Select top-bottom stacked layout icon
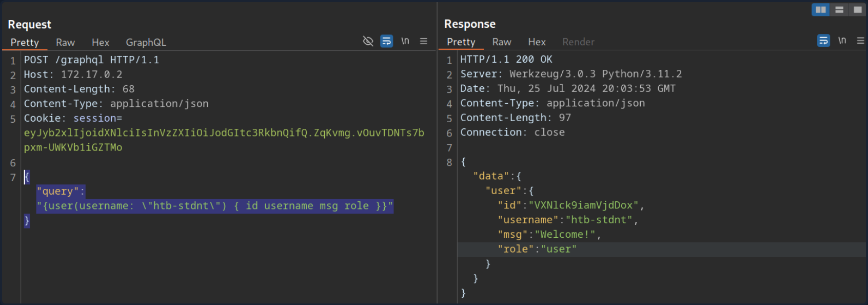Screen dimensions: 868x305 839,10
